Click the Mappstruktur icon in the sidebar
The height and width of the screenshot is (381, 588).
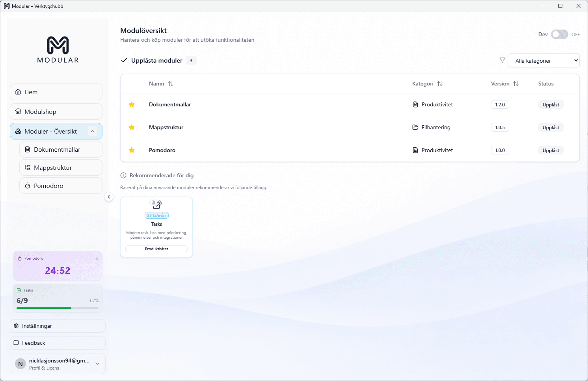click(x=27, y=167)
